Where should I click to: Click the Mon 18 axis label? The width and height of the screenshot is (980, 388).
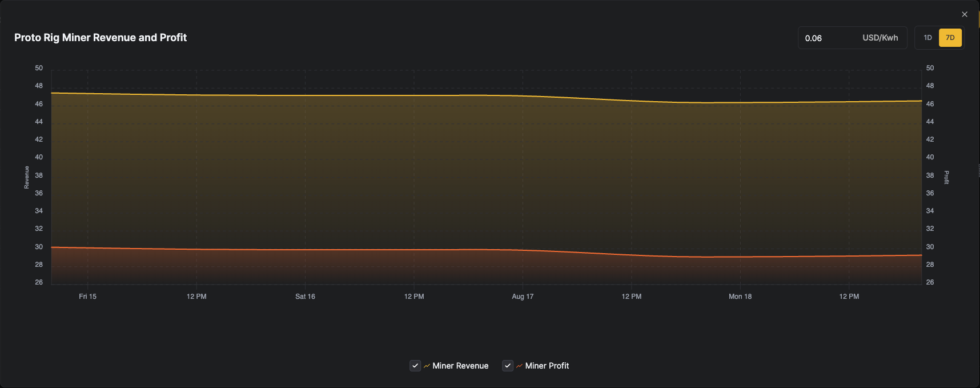tap(740, 297)
